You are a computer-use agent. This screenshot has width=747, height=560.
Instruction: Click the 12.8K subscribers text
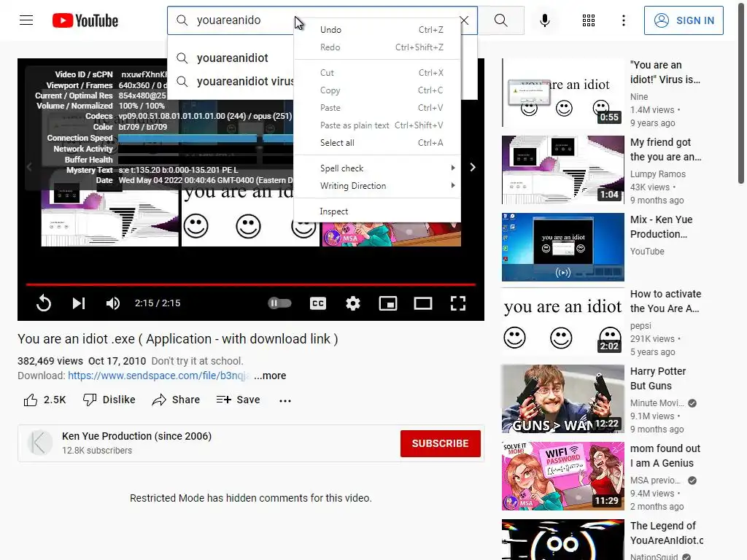pos(97,451)
